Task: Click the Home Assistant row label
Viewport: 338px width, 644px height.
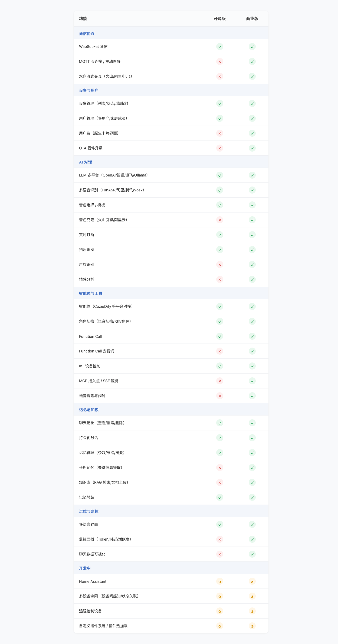Action: coord(93,581)
